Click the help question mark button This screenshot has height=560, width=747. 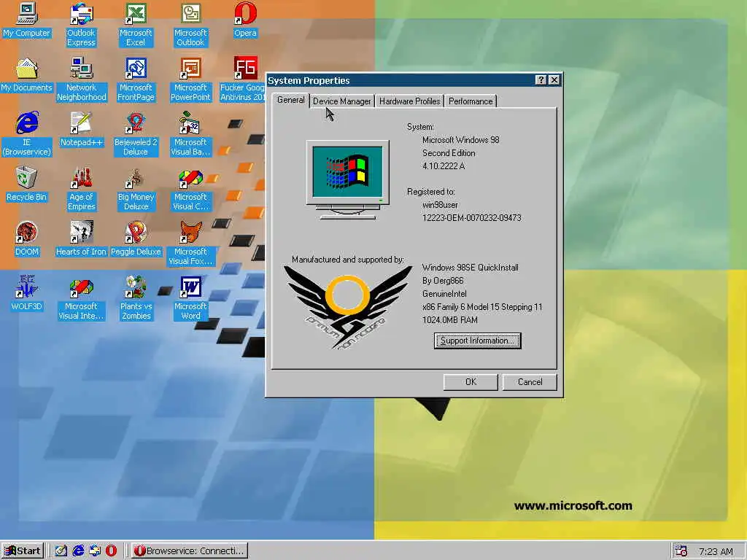(x=541, y=80)
